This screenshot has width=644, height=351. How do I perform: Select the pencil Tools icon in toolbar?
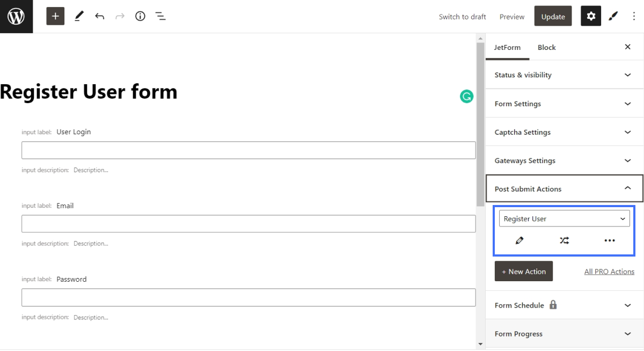coord(79,17)
